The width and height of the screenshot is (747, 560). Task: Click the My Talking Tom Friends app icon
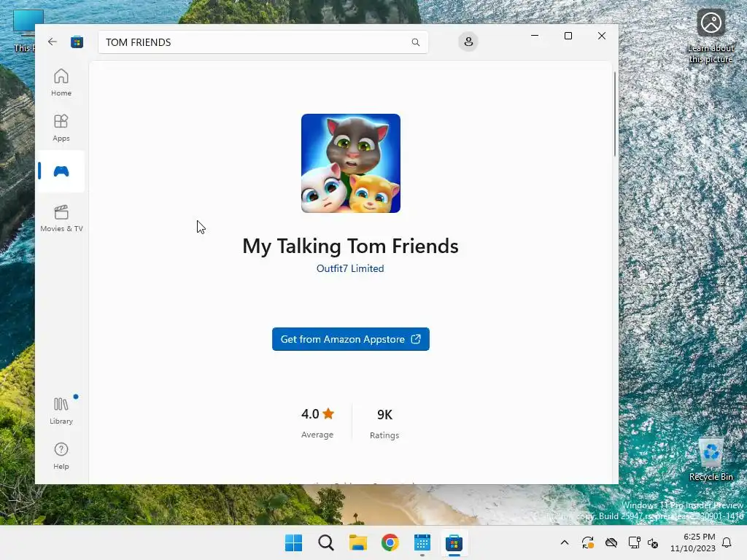(x=351, y=163)
